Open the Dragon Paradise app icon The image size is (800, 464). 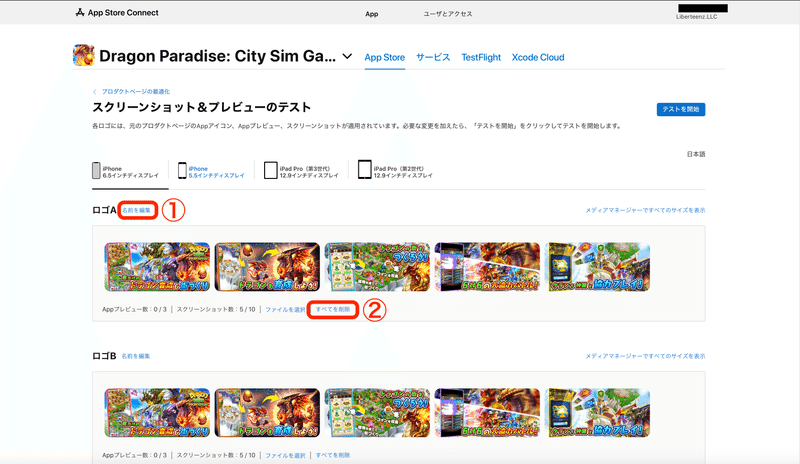(x=84, y=55)
